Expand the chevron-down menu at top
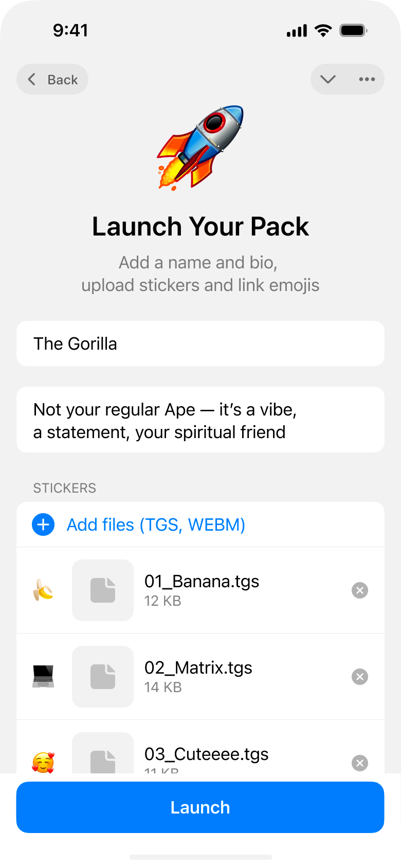401x868 pixels. coord(328,79)
